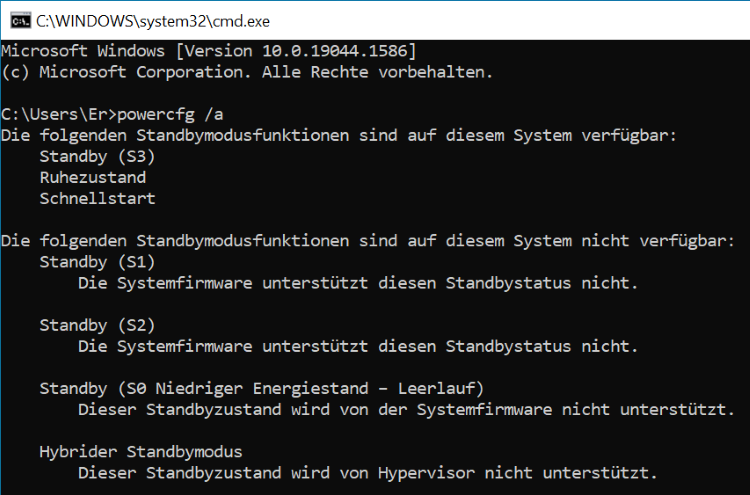Image resolution: width=750 pixels, height=495 pixels.
Task: Click the firmware message below Standby (S1)
Action: [x=357, y=283]
